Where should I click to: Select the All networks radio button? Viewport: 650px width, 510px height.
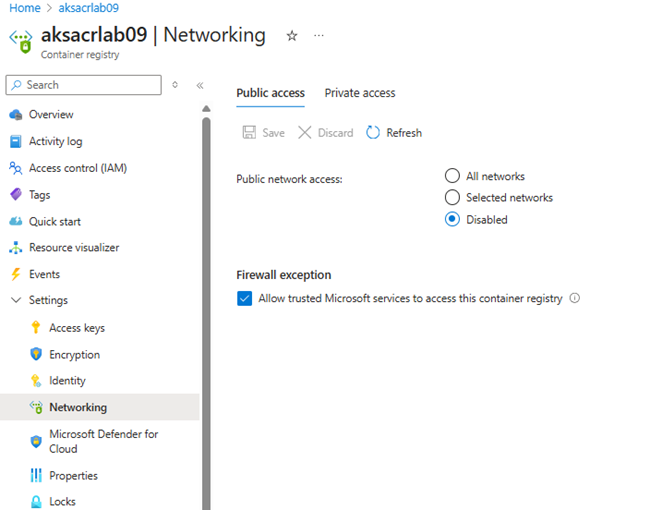[452, 176]
